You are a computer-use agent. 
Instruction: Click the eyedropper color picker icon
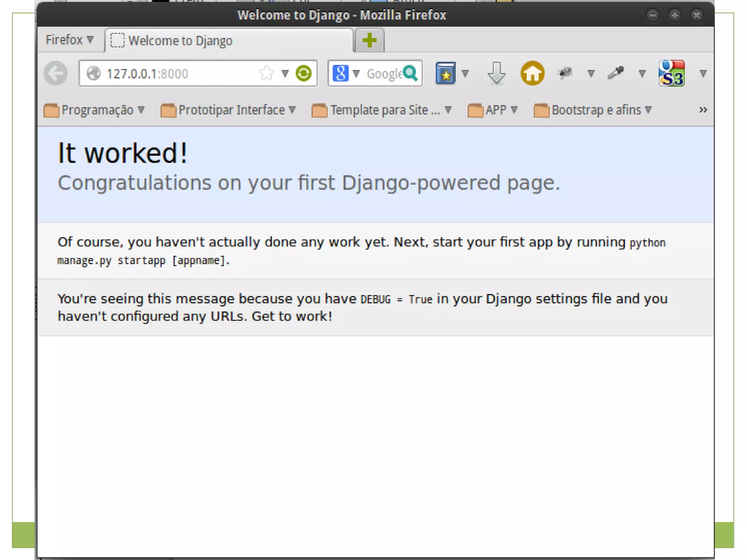pyautogui.click(x=616, y=73)
